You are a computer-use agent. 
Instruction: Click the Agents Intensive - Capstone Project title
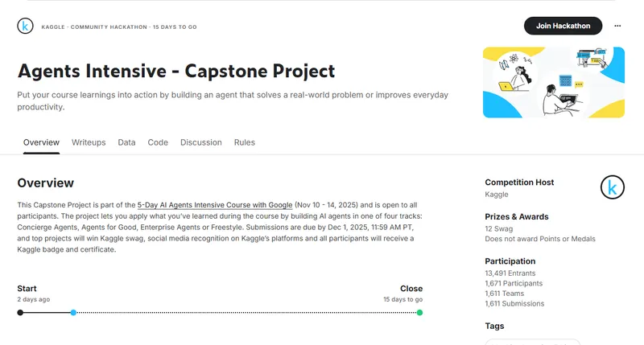tap(175, 71)
